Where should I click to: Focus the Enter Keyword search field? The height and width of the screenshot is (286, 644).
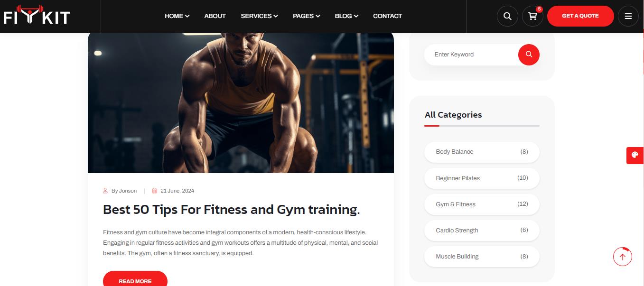tap(471, 55)
